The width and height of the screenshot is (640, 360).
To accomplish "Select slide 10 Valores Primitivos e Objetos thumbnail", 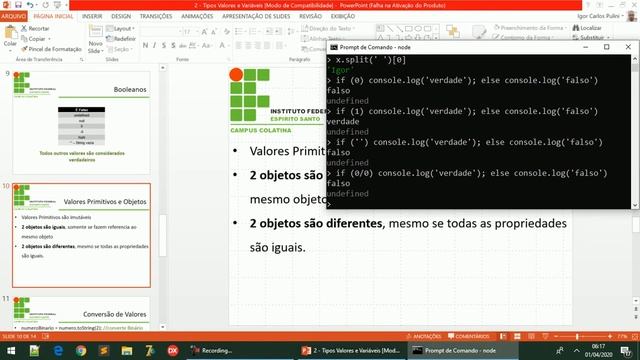I will 81,235.
